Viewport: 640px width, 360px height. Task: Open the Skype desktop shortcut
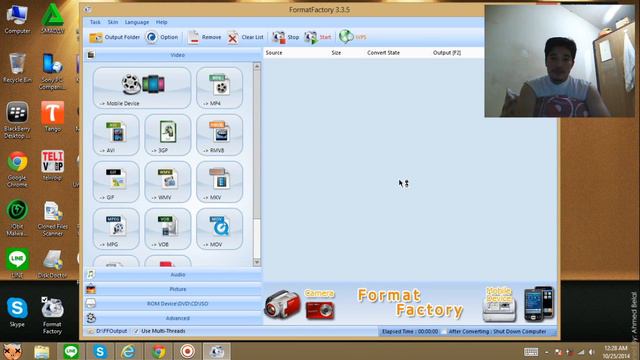[x=17, y=312]
